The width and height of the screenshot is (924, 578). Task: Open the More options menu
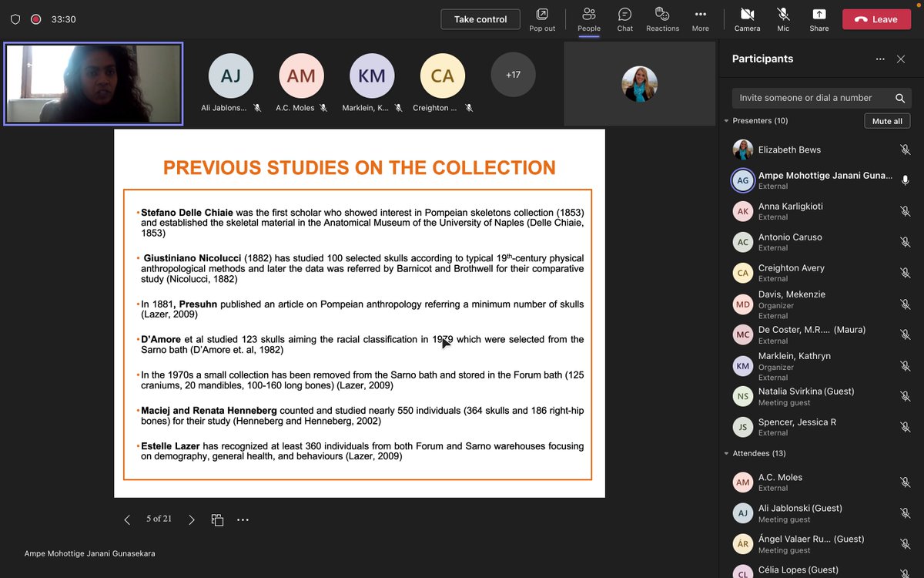point(700,19)
